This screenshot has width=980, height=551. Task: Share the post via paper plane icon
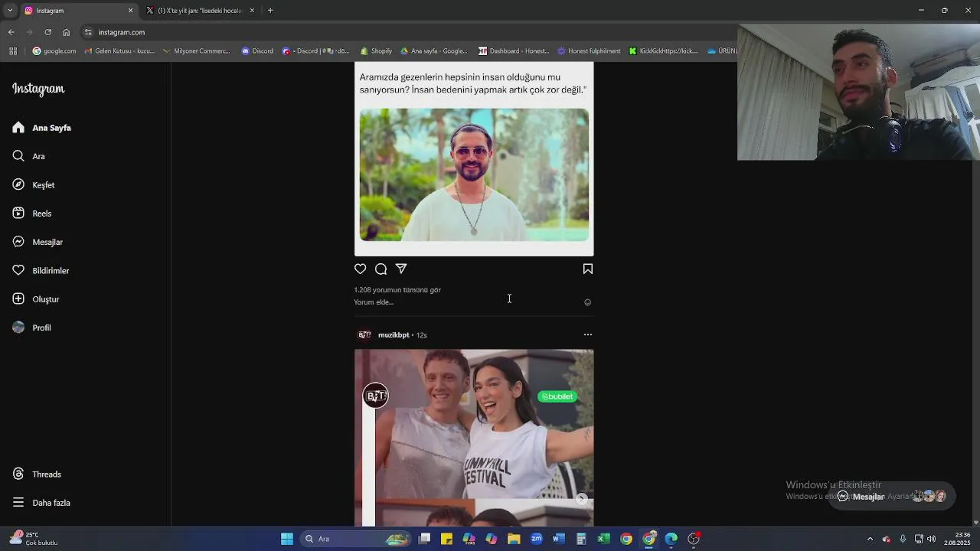click(x=401, y=269)
